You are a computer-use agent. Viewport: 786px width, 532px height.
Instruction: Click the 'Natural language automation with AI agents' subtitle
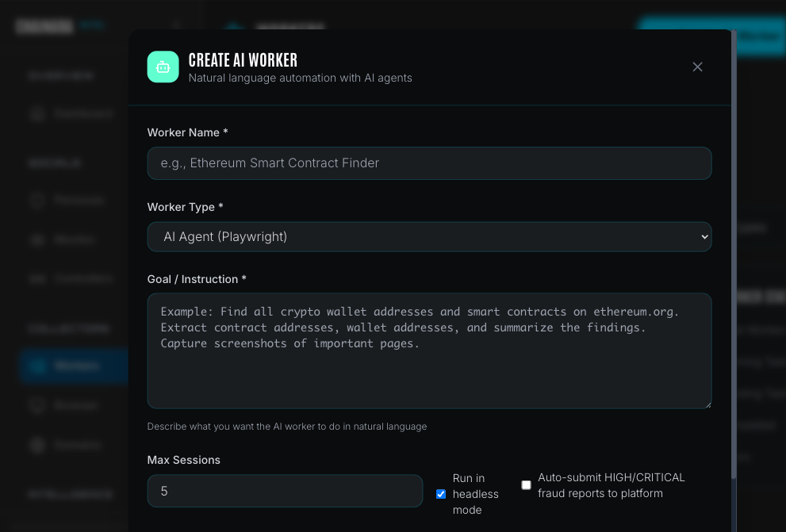coord(301,78)
